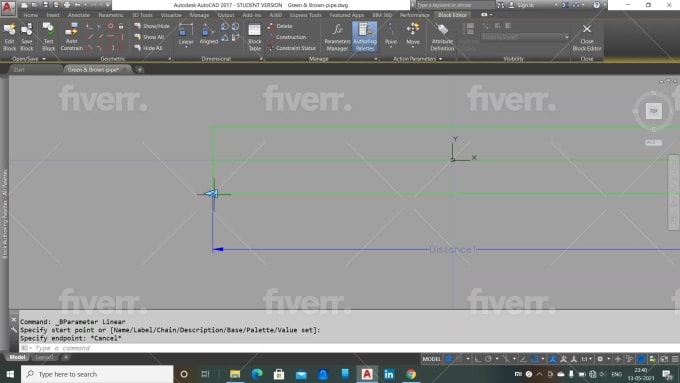Select the Fix lock constraint icon
The height and width of the screenshot is (383, 680).
(x=121, y=26)
